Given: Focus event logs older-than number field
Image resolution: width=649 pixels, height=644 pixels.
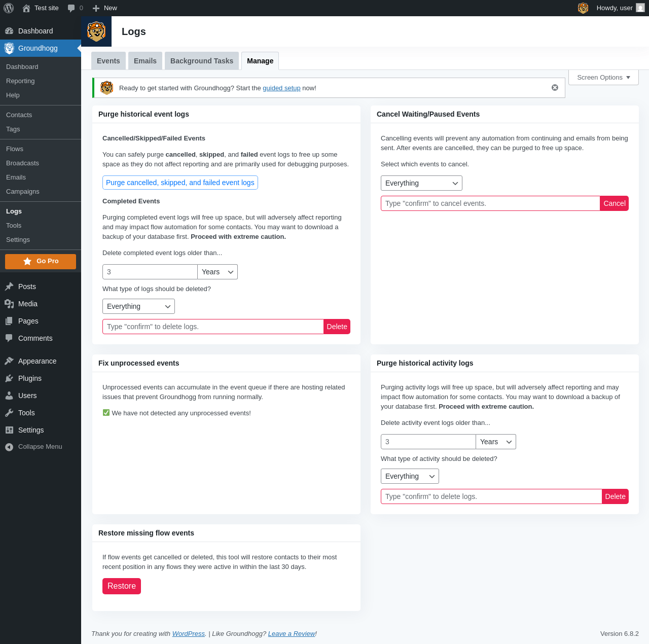Looking at the screenshot, I should 150,272.
